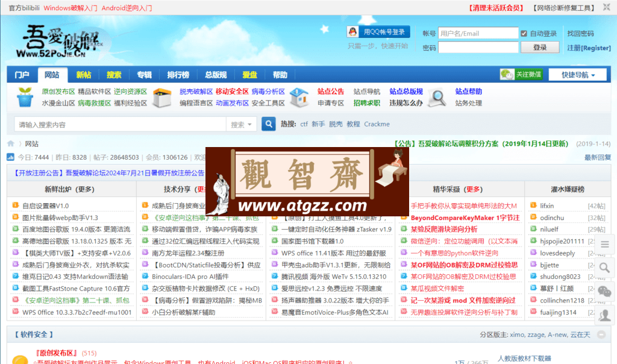The image size is (617, 364).
Task: Click the magnifying glass icon beside 站点帮助
Action: pos(437,98)
